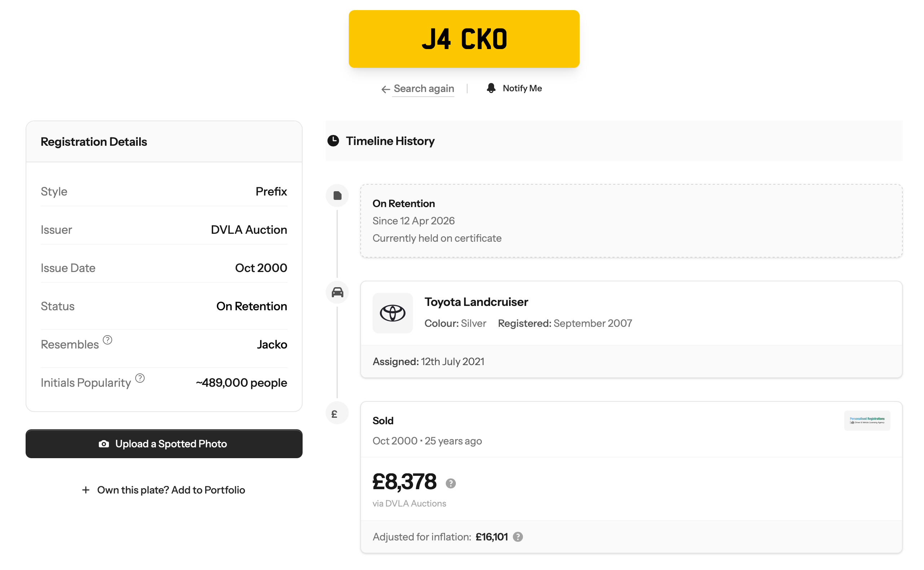The height and width of the screenshot is (570, 924).
Task: Click Upload a Spotted Photo button
Action: [x=164, y=443]
